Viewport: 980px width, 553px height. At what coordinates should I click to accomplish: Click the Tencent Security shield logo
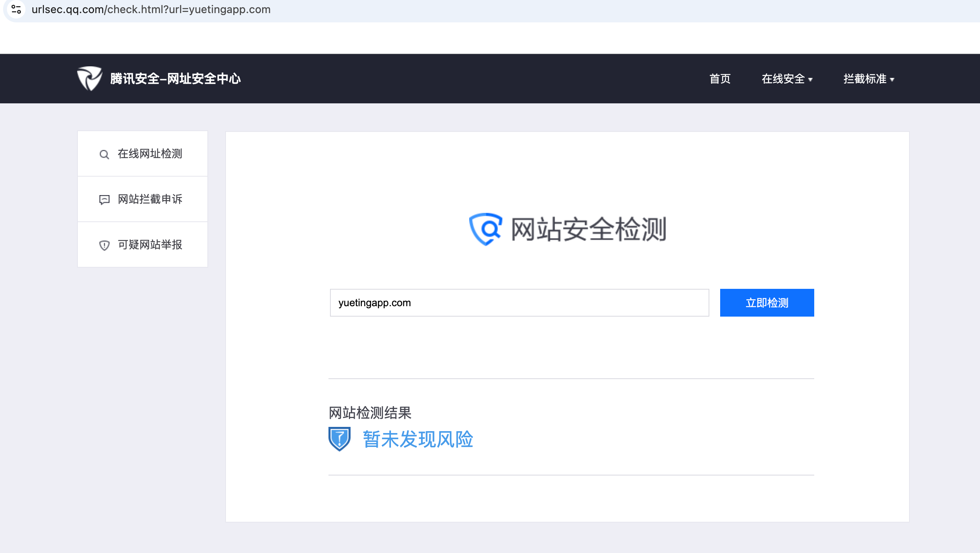tap(89, 78)
